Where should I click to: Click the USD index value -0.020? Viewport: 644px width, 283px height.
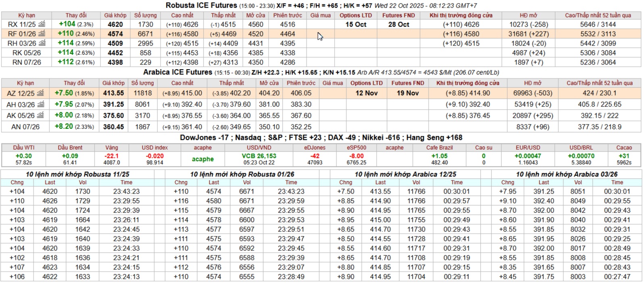coord(155,156)
